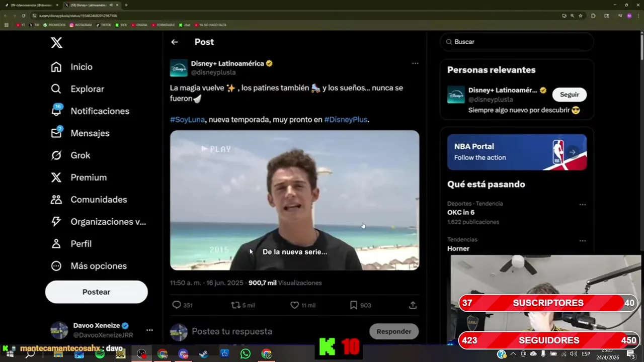Open the YA NO HAGO FALTA bookmark
The height and width of the screenshot is (362, 644).
point(210,25)
